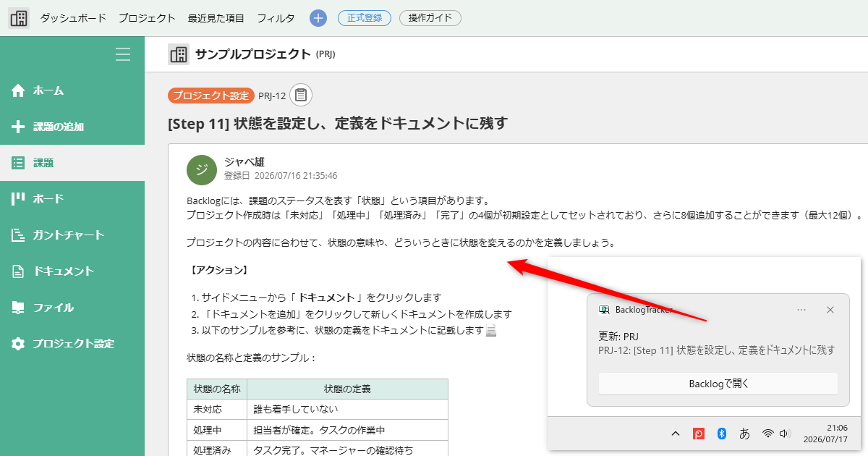Click the PRJ-12 issue key
The image size is (868, 456).
[272, 96]
